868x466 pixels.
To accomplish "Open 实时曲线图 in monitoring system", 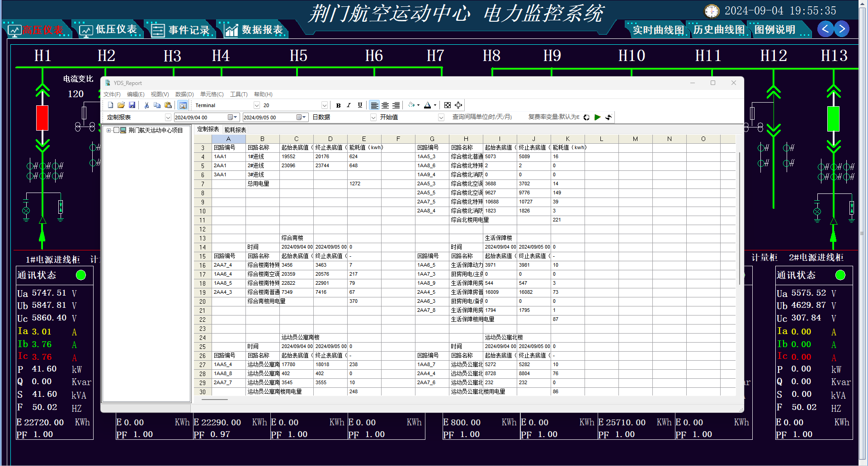I will click(658, 30).
